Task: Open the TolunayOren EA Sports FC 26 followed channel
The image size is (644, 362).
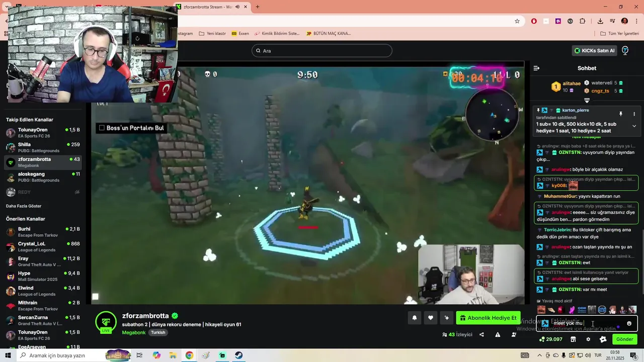Action: (43, 133)
